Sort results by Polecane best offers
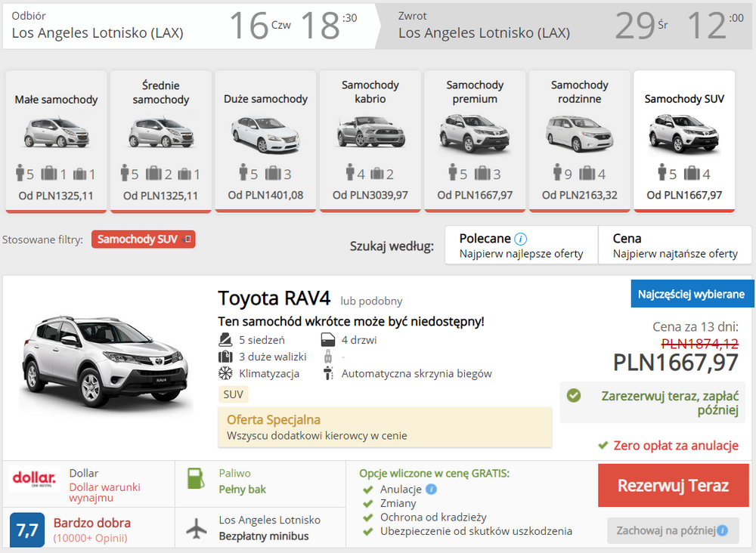 pos(521,246)
